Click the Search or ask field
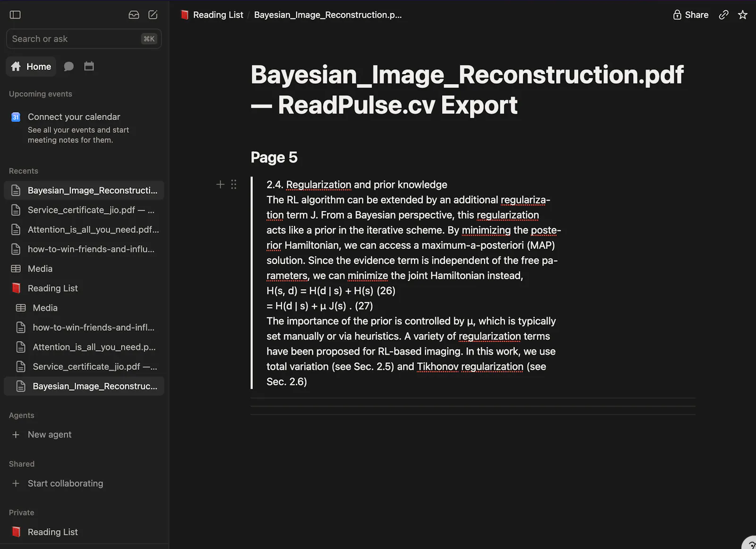Viewport: 756px width, 549px height. [84, 39]
